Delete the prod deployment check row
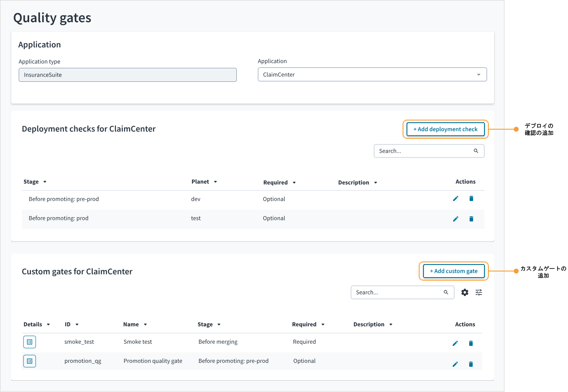The width and height of the screenshot is (568, 392). point(471,219)
